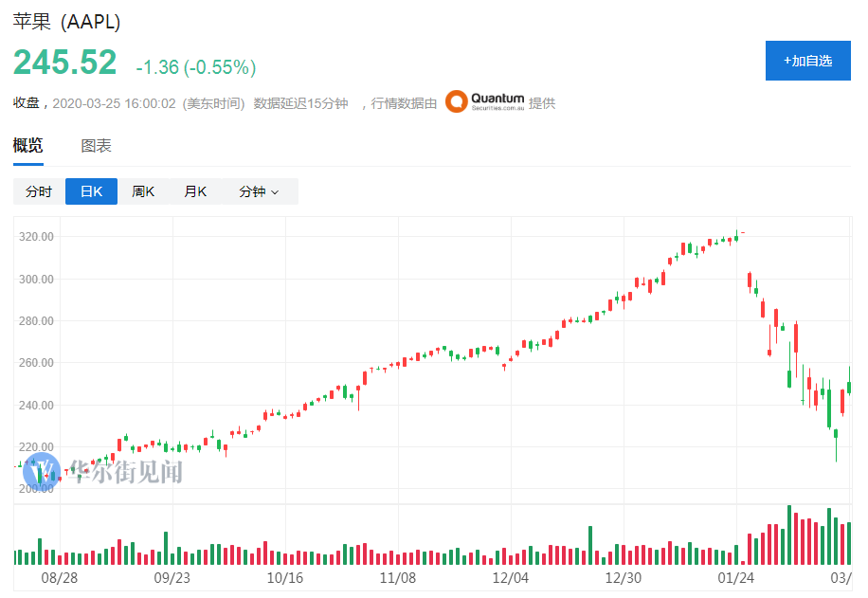Open the 图表 chart tab
Viewport: 868px width, 598px height.
coord(97,146)
